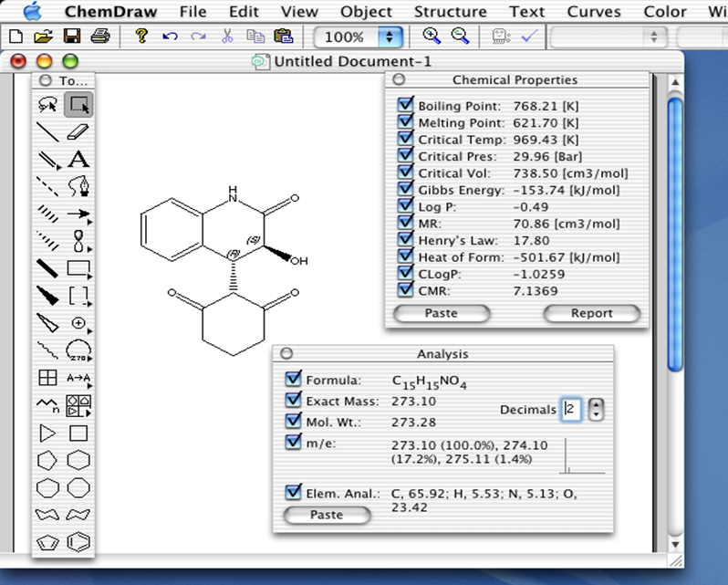Viewport: 728px width, 585px height.
Task: Open the empty font dropdown in toolbar
Action: tap(608, 37)
